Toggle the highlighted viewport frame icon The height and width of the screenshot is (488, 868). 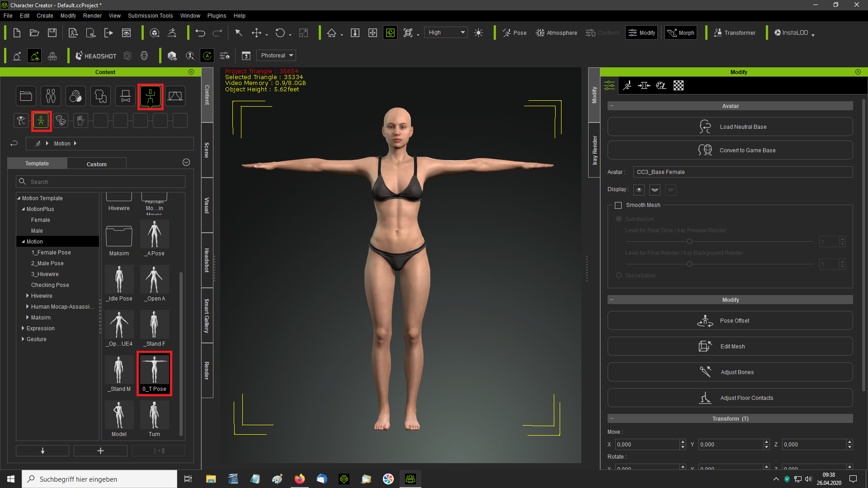(x=390, y=33)
